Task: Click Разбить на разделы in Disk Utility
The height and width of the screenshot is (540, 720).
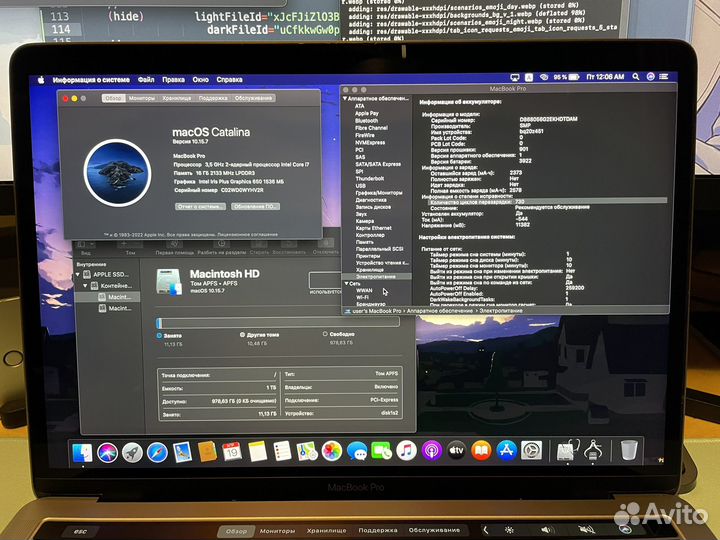Action: [x=222, y=247]
